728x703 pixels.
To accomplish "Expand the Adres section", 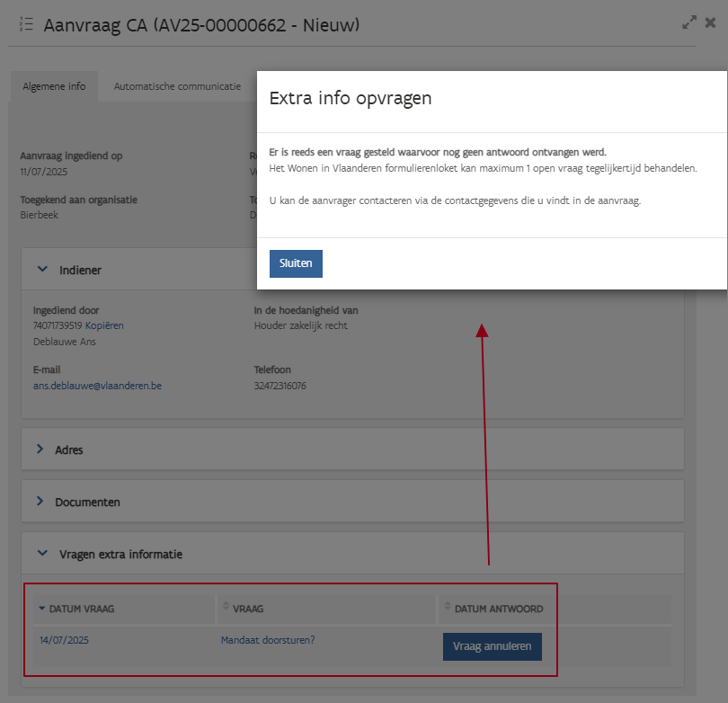I will [40, 449].
